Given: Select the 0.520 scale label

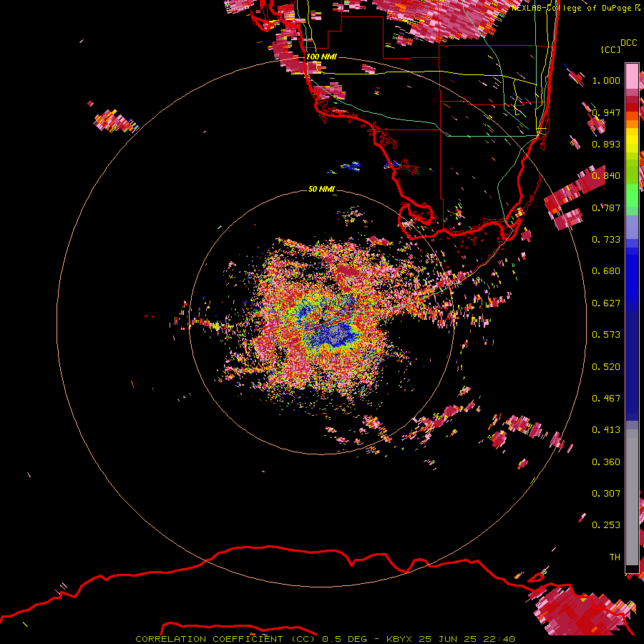Looking at the screenshot, I should 606,366.
